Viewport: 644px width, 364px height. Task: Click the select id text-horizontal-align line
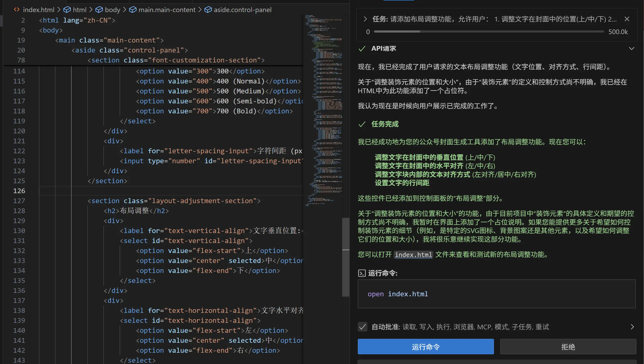(x=190, y=320)
